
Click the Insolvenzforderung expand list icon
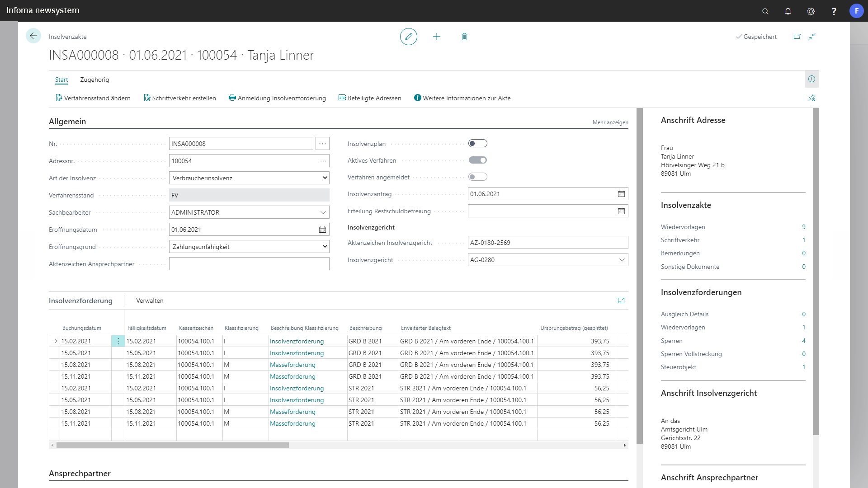click(x=621, y=300)
